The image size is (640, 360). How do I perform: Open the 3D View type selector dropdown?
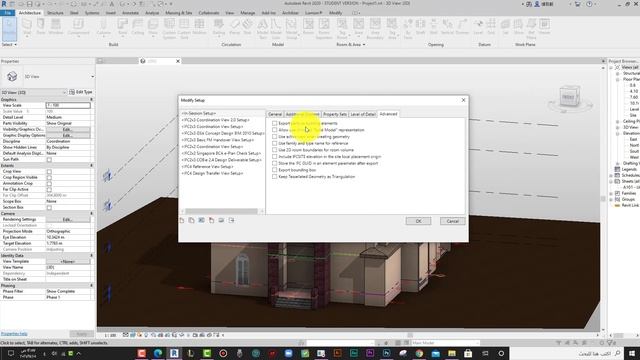point(92,77)
